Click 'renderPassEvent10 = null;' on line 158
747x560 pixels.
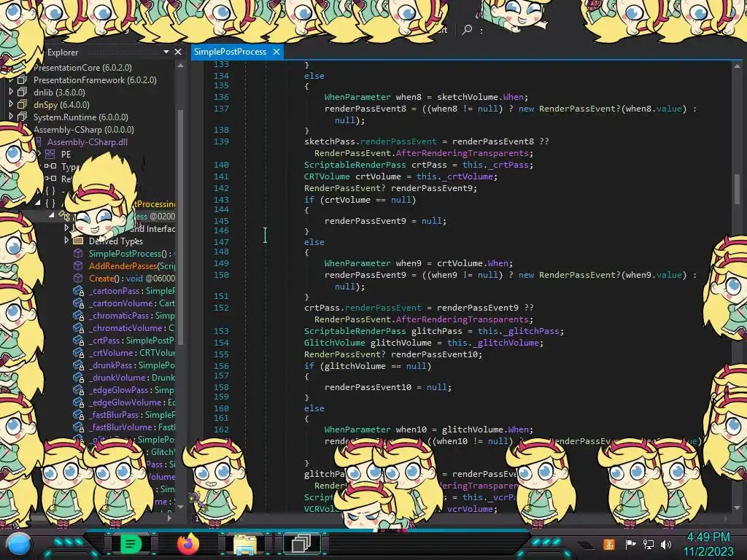click(x=388, y=387)
